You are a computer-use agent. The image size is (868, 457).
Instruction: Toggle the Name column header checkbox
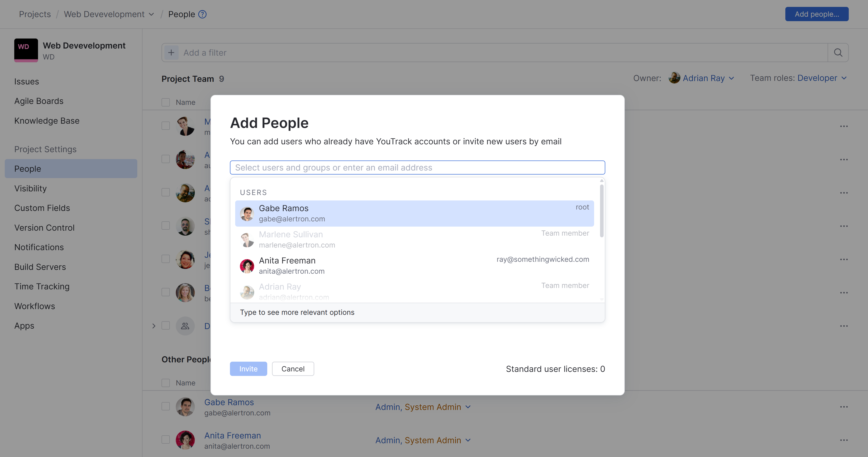tap(165, 102)
